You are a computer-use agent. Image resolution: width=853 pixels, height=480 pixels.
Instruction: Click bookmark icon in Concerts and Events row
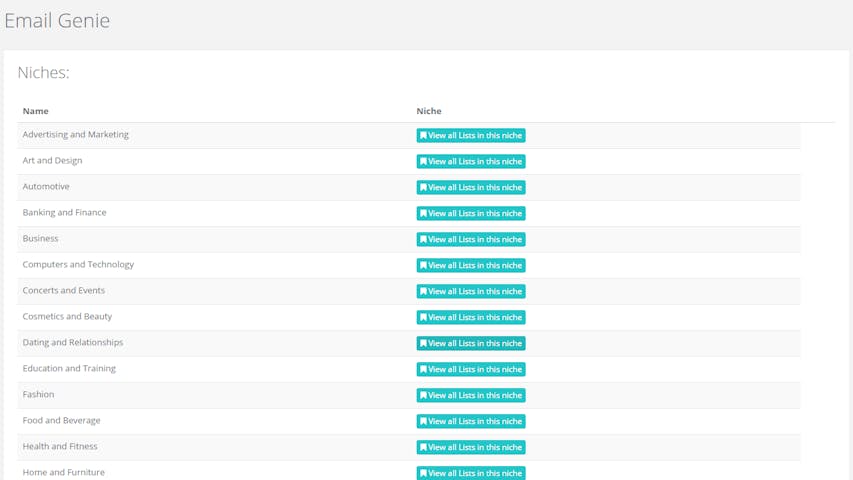[423, 292]
